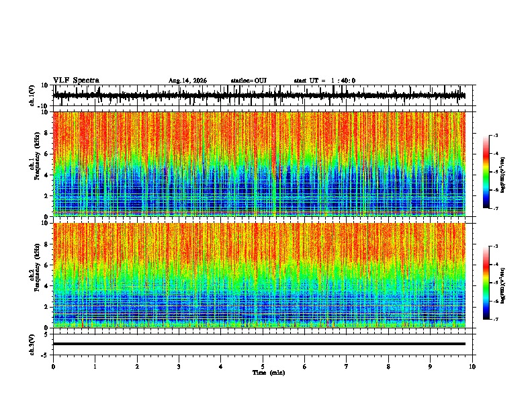
Task: Click the time axis tick label "5" above "Time (min)"
Action: 263,367
